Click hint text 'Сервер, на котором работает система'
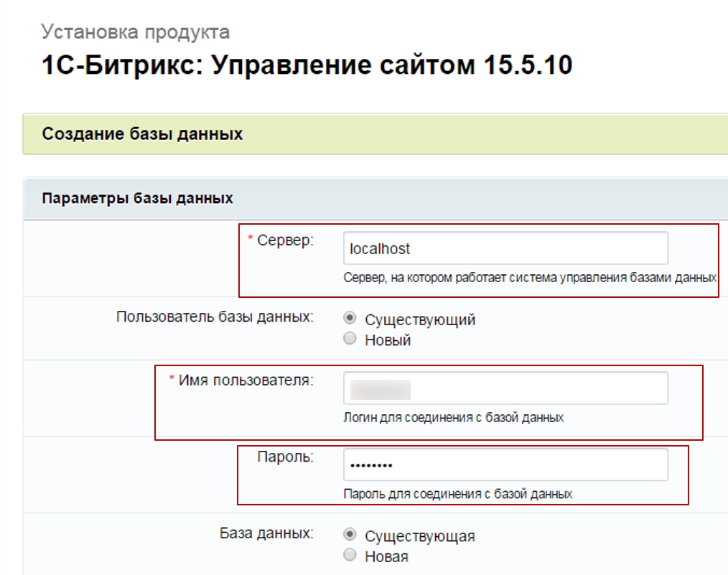728x575 pixels. click(451, 278)
